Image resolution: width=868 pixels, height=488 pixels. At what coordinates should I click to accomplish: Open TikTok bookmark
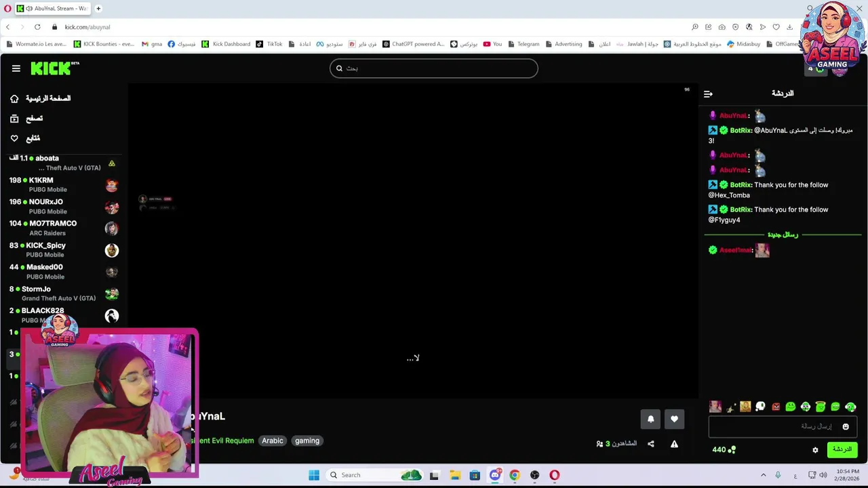(x=269, y=44)
